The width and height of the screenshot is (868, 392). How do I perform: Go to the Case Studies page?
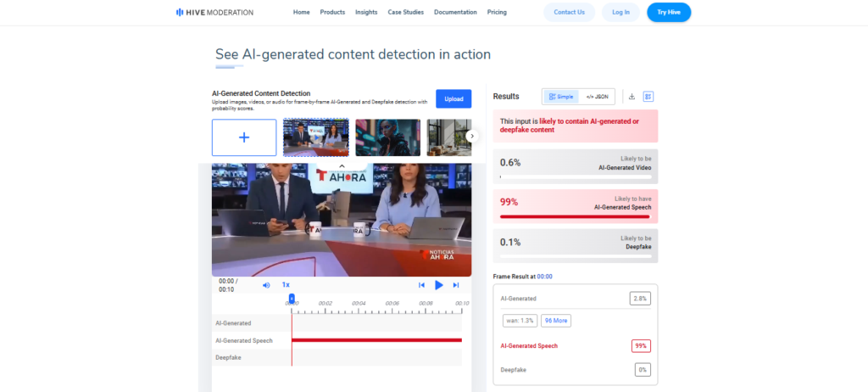tap(406, 13)
